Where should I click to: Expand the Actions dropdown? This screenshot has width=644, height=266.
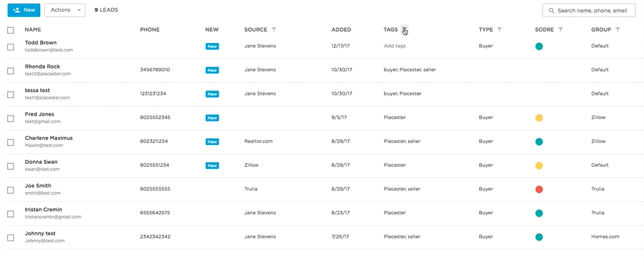click(65, 10)
